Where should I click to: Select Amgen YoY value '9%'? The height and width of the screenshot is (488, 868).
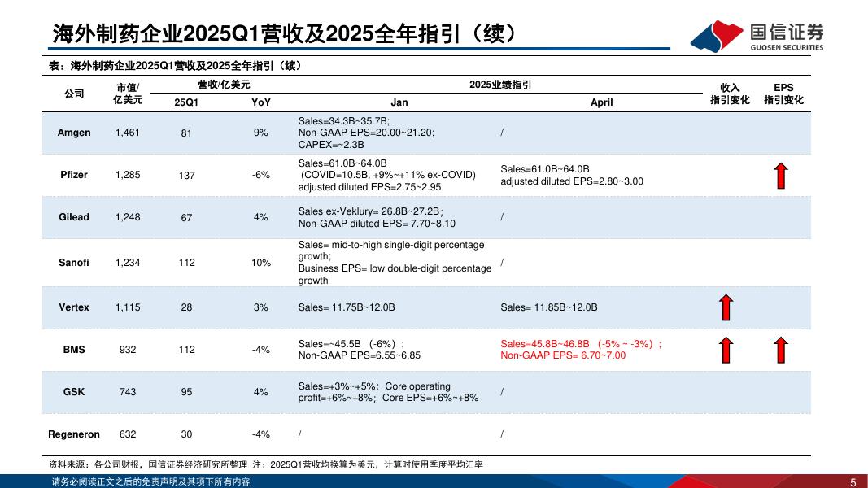[x=261, y=133]
